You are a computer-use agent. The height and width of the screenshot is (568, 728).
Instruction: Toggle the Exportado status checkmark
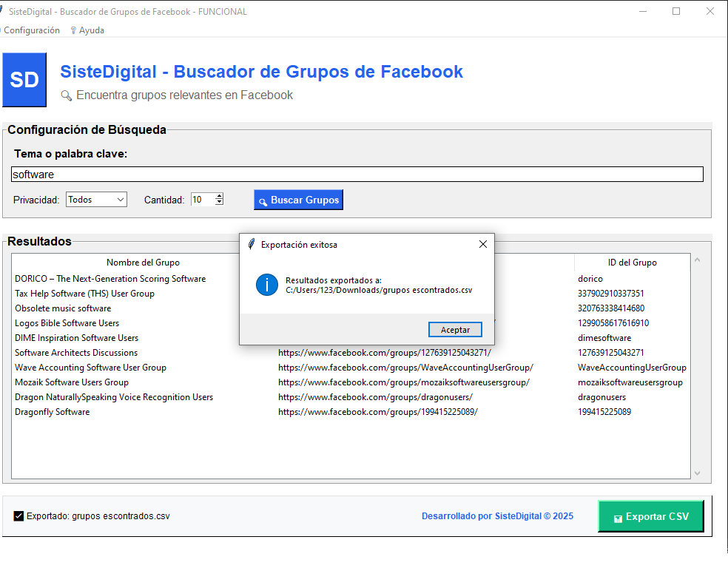click(x=18, y=516)
